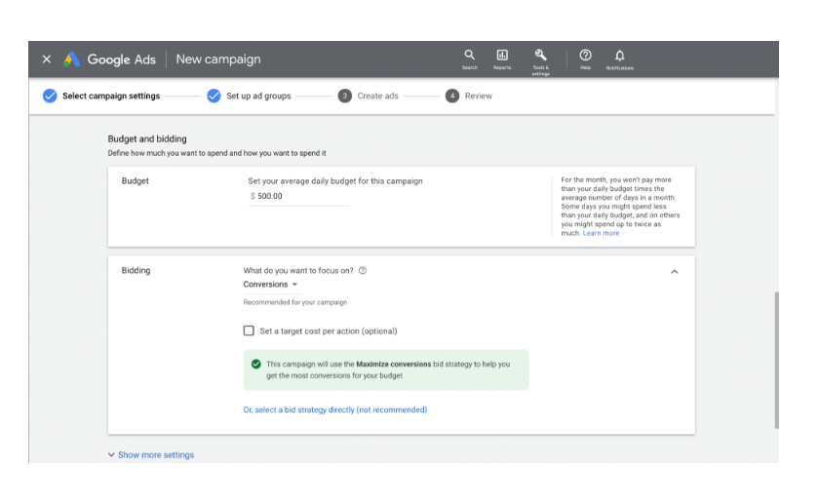The image size is (819, 504).
Task: Click the green check icon in notice
Action: click(x=255, y=364)
